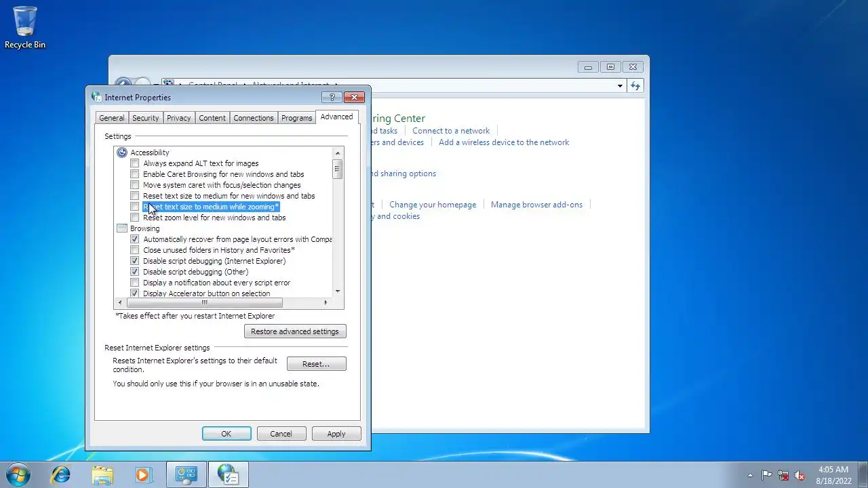The width and height of the screenshot is (868, 488).
Task: Open the Security tab
Action: pos(146,118)
